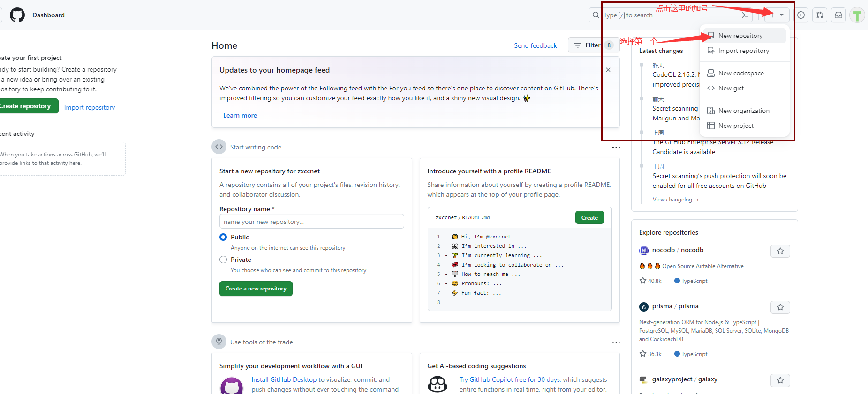Open Use tools of the trade options menu
The width and height of the screenshot is (868, 394).
click(x=616, y=342)
